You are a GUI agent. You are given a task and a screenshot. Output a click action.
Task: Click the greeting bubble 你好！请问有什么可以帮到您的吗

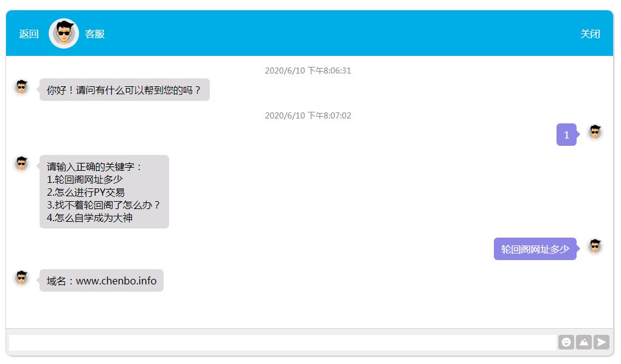[124, 90]
